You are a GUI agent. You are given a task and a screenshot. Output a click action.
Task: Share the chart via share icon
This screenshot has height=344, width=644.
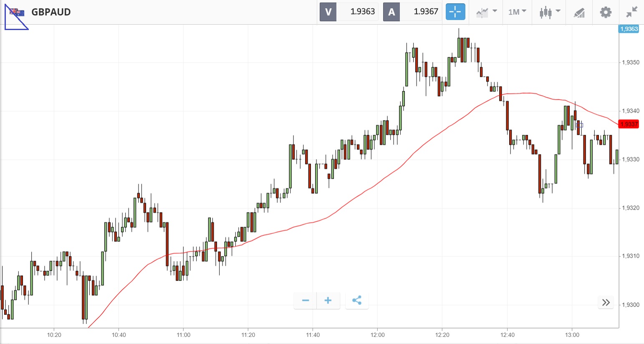(x=357, y=301)
